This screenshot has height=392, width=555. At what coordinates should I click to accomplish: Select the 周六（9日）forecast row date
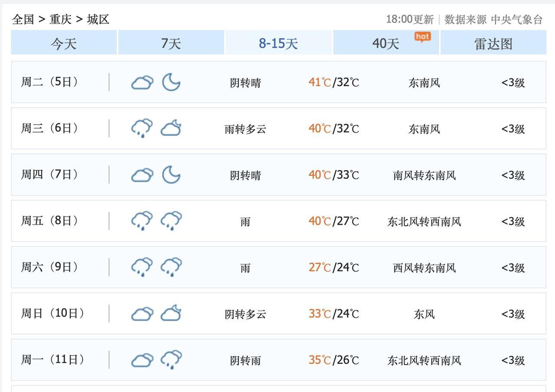[x=49, y=267]
